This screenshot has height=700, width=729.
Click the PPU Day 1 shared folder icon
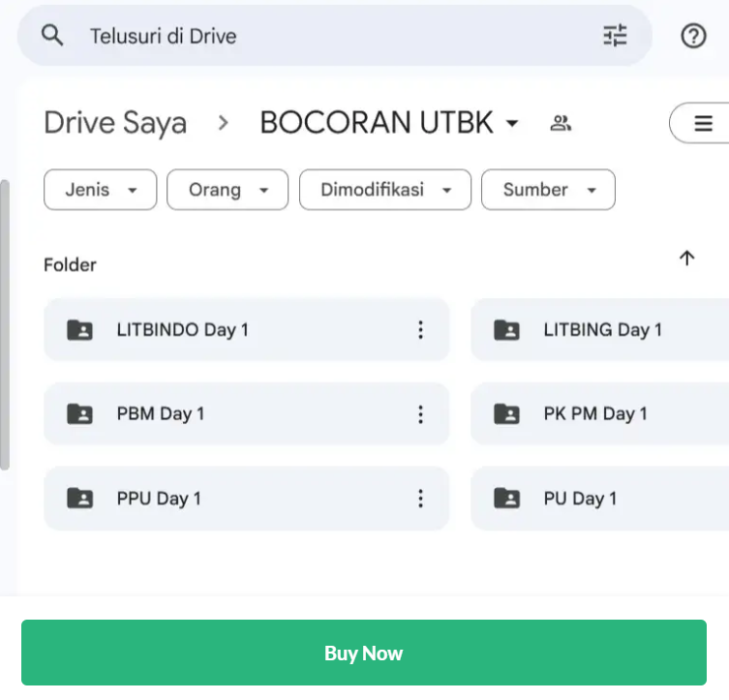pyautogui.click(x=80, y=499)
